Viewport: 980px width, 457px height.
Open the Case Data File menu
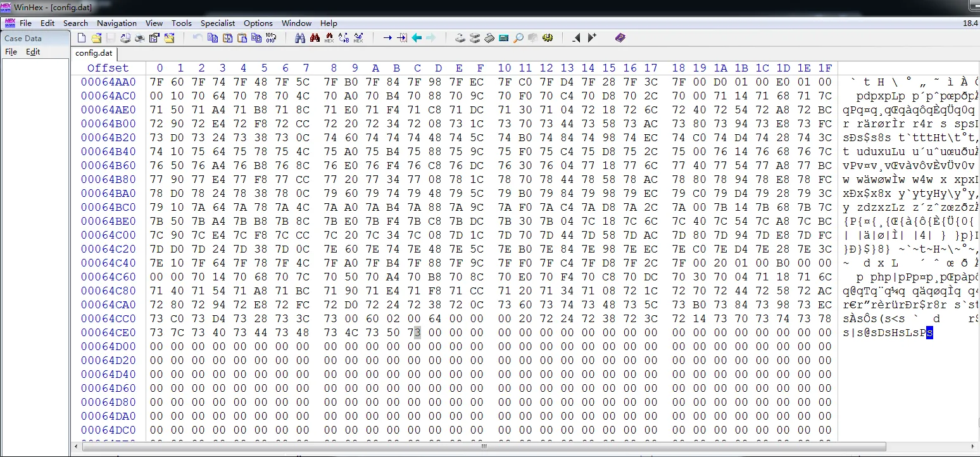click(x=11, y=52)
